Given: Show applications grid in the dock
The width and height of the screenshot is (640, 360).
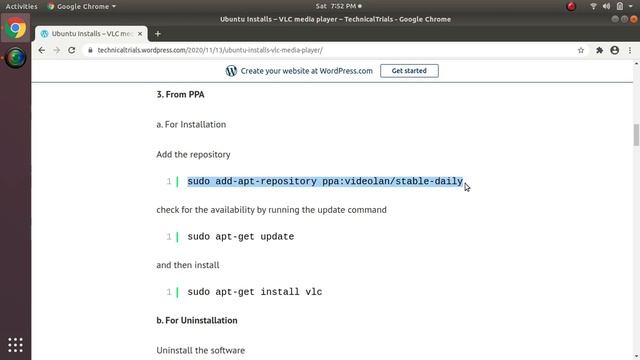Looking at the screenshot, I should (16, 345).
